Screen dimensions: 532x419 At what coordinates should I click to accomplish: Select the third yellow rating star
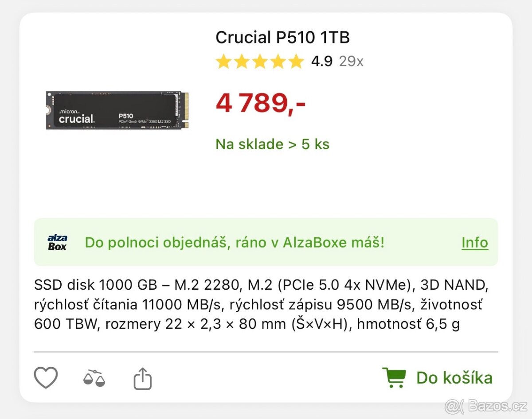point(260,62)
